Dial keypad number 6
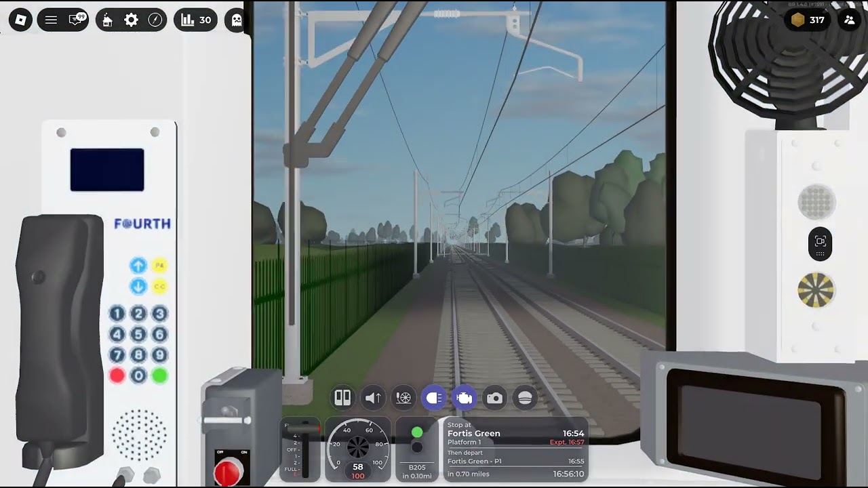868x488 pixels. click(x=159, y=334)
